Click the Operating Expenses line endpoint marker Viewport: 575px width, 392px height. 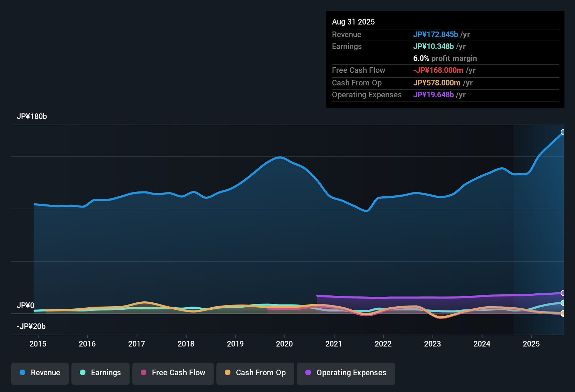click(563, 293)
